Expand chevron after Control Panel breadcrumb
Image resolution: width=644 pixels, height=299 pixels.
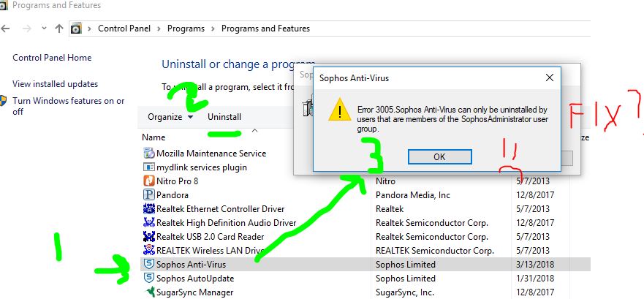tap(159, 29)
